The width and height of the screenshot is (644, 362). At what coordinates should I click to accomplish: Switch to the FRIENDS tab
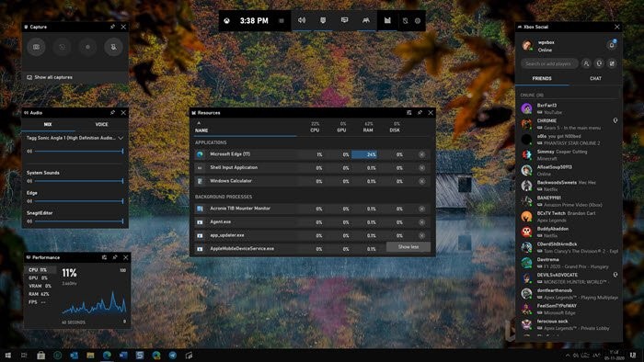[x=542, y=79]
